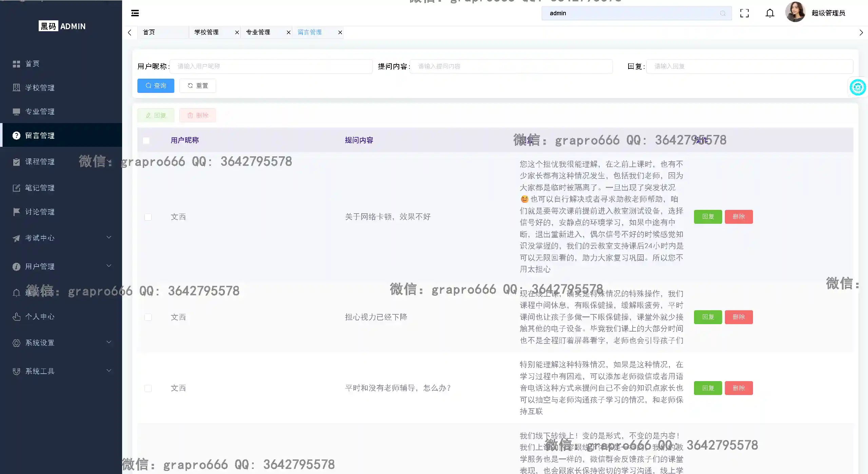Toggle fullscreen mode icon
This screenshot has height=474, width=868.
(744, 13)
